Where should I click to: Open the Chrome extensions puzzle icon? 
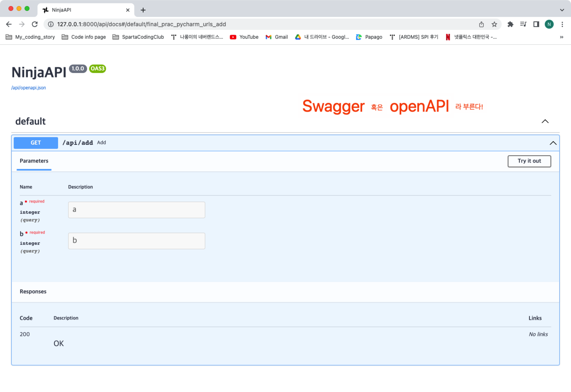click(x=510, y=24)
